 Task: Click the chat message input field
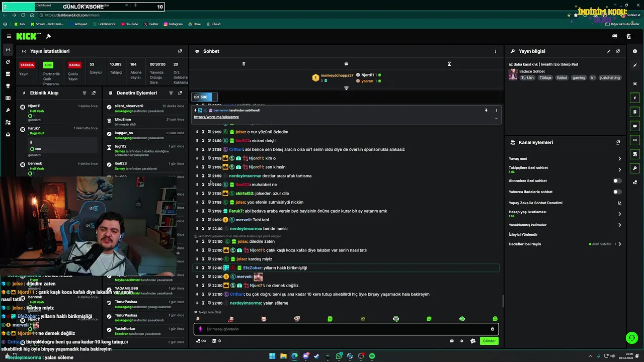346,329
